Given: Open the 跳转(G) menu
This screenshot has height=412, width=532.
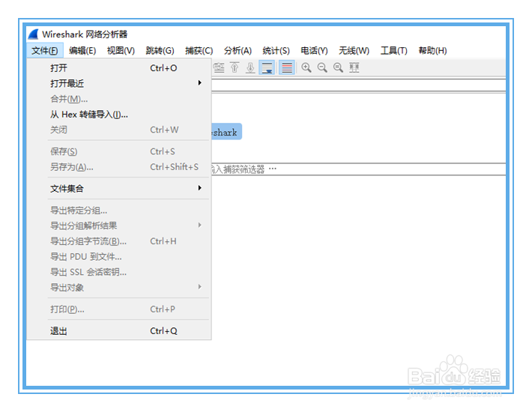Looking at the screenshot, I should click(160, 50).
